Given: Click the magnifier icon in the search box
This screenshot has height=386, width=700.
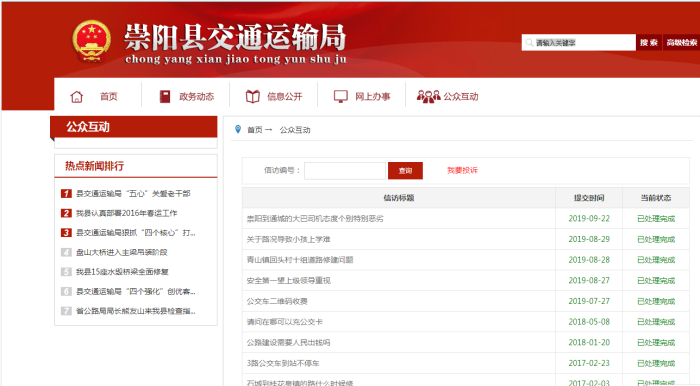Looking at the screenshot, I should point(529,43).
